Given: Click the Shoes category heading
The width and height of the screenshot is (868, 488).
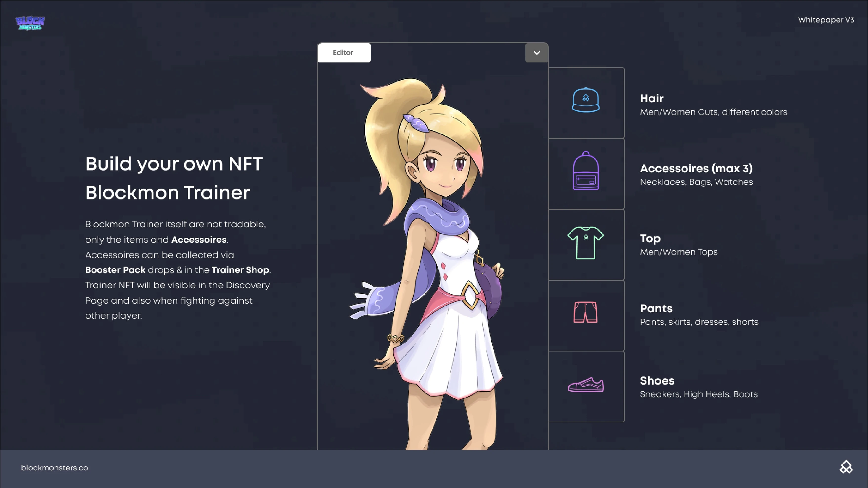Looking at the screenshot, I should click(657, 381).
